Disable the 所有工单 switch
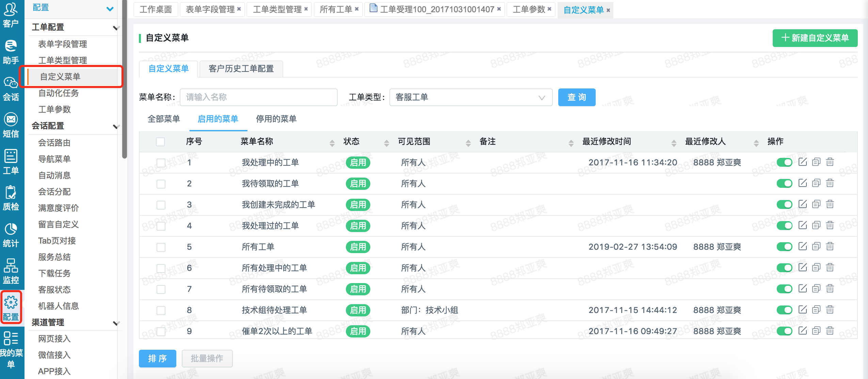 785,247
